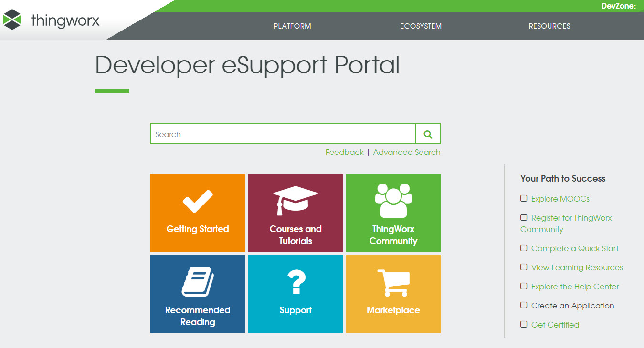
Task: Click the thingworx wordmark text
Action: coord(65,20)
